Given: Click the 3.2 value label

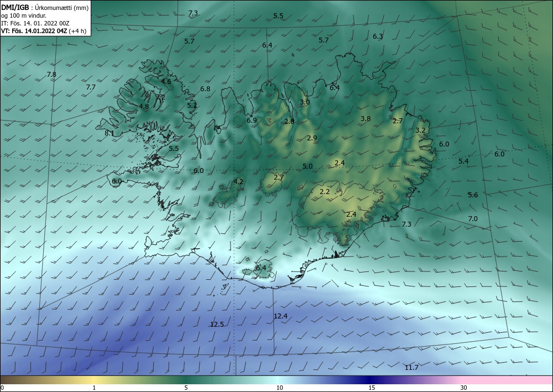Looking at the screenshot, I should (420, 130).
